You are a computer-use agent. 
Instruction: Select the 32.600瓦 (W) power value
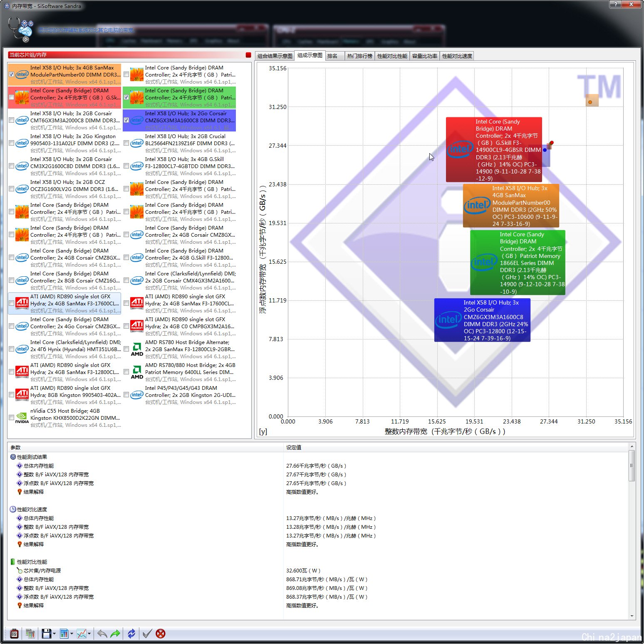point(303,570)
